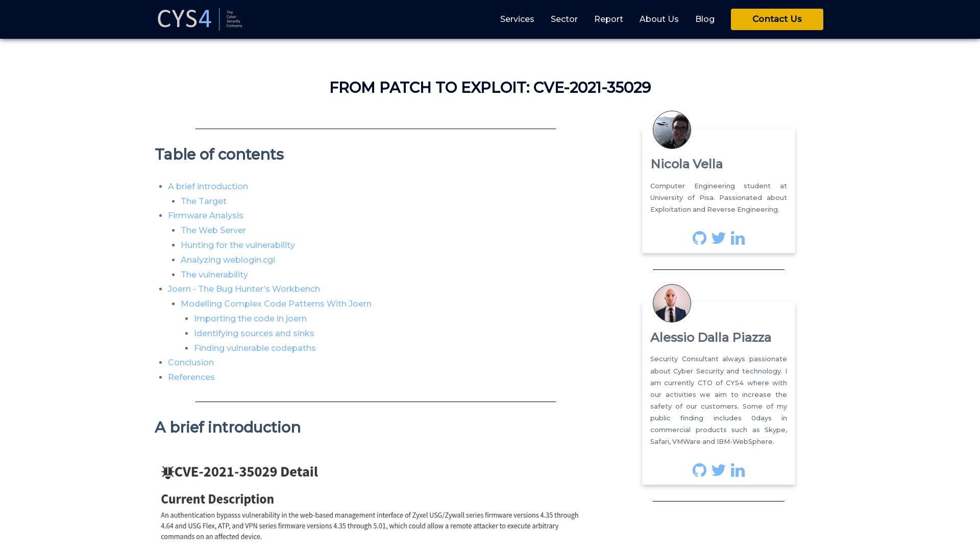Open the Services menu
Image resolution: width=980 pixels, height=551 pixels.
517,19
